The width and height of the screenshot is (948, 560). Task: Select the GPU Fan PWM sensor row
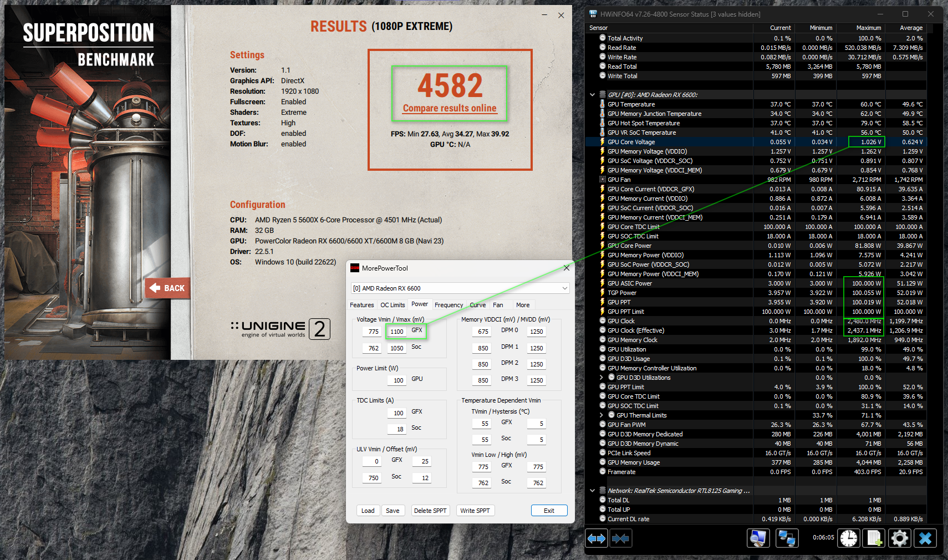tap(757, 425)
